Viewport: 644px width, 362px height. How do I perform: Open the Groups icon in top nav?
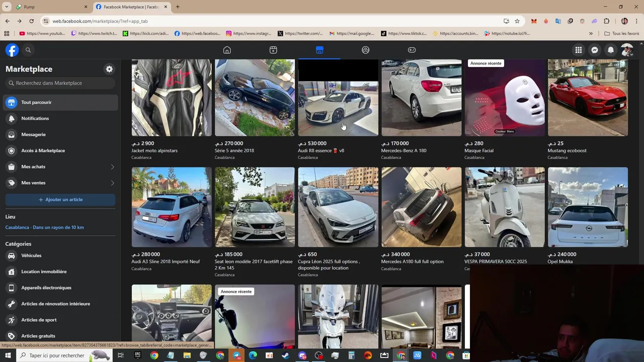(366, 50)
